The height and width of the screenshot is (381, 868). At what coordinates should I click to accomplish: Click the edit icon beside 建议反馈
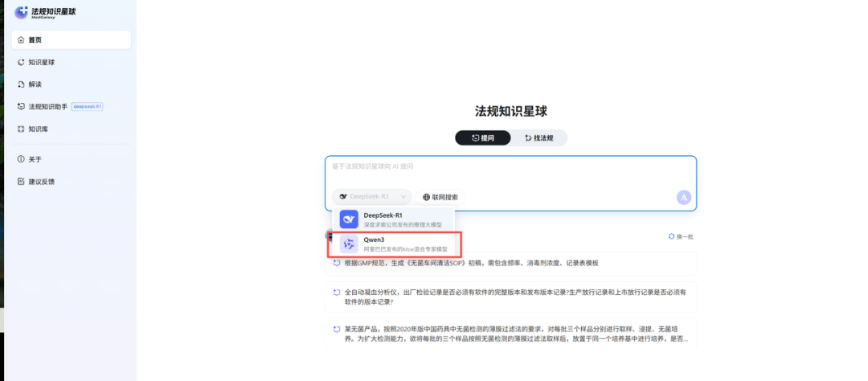coord(21,181)
